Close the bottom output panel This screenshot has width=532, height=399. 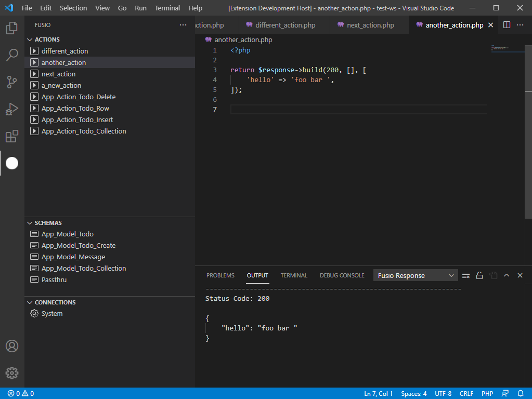coord(520,275)
